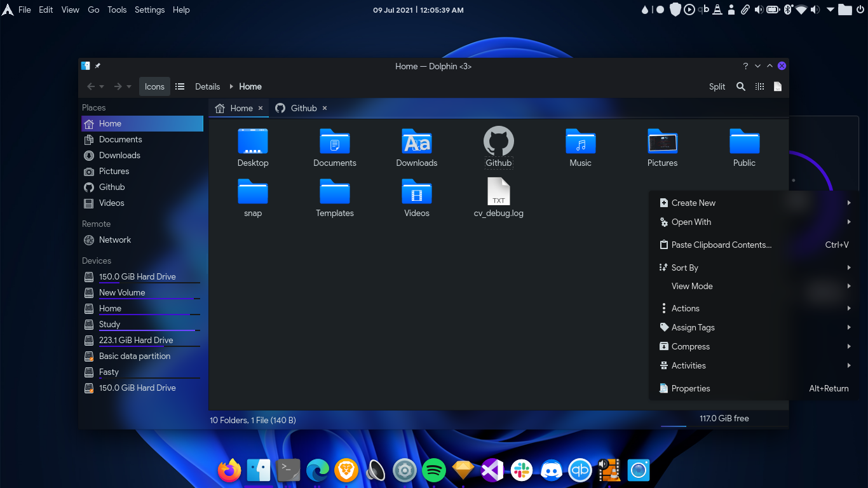Click the VLC cone icon in system tray
This screenshot has height=488, width=868.
[717, 10]
